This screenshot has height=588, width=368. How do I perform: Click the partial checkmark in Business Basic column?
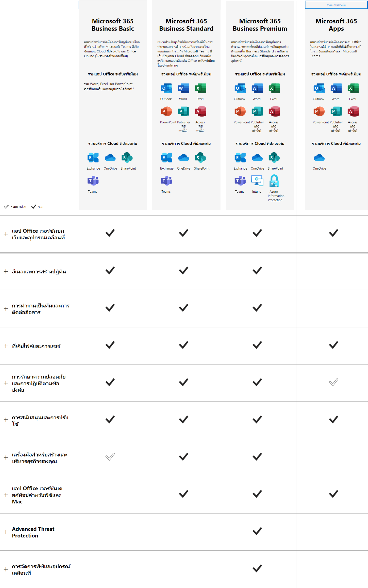pos(110,457)
